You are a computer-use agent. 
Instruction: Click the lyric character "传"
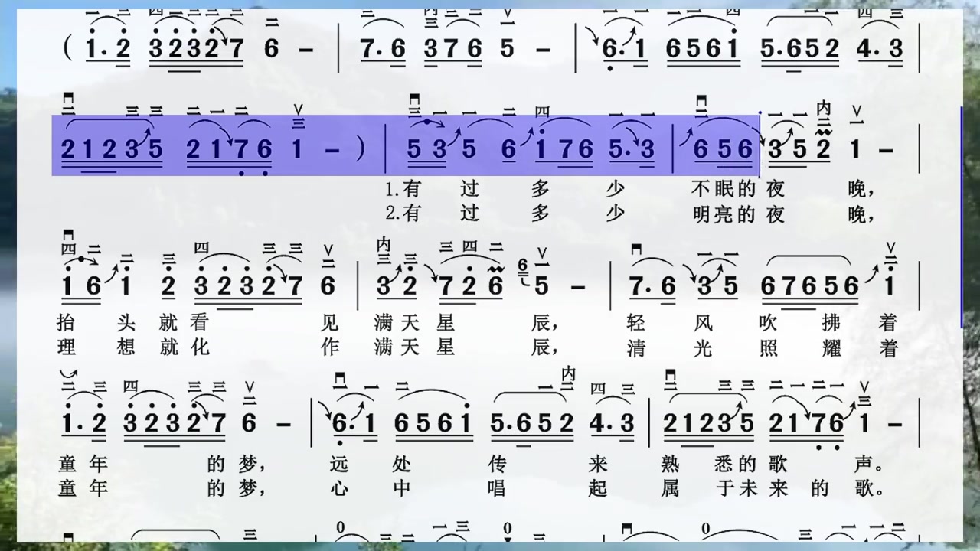(x=497, y=464)
